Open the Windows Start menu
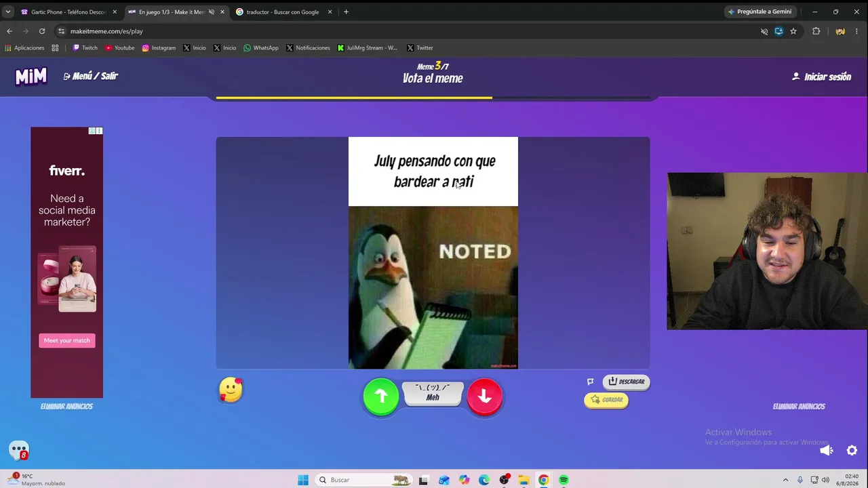Viewport: 868px width, 488px height. point(303,480)
